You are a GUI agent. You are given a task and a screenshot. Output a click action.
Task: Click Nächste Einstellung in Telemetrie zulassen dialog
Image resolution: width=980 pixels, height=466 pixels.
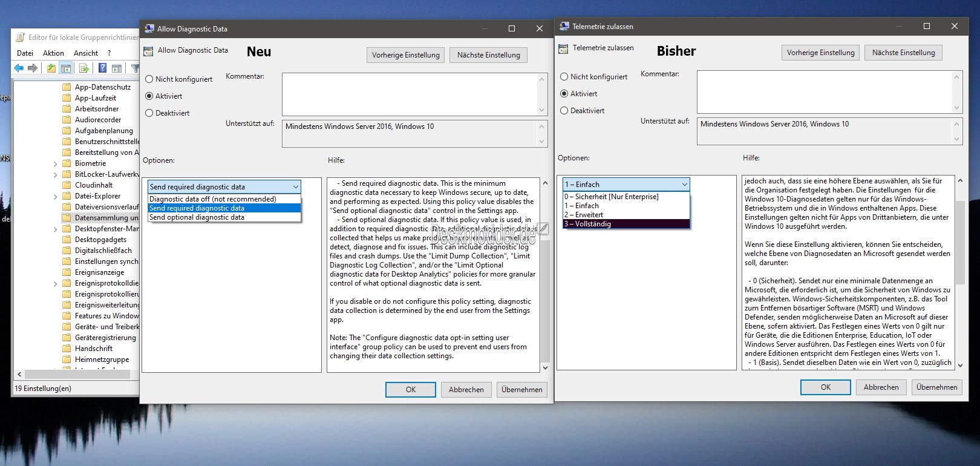(904, 53)
